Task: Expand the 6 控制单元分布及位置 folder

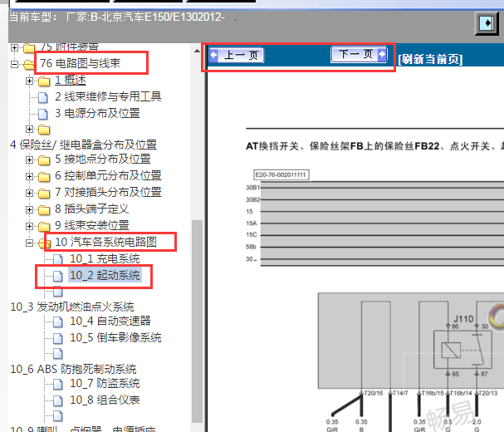Action: pos(30,176)
